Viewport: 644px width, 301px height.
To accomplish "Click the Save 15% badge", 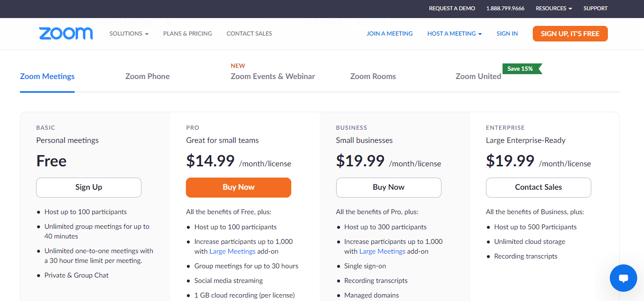I will [x=521, y=69].
